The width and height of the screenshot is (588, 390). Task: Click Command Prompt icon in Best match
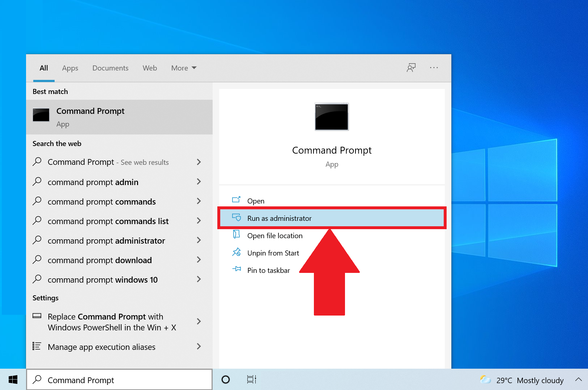tap(41, 115)
